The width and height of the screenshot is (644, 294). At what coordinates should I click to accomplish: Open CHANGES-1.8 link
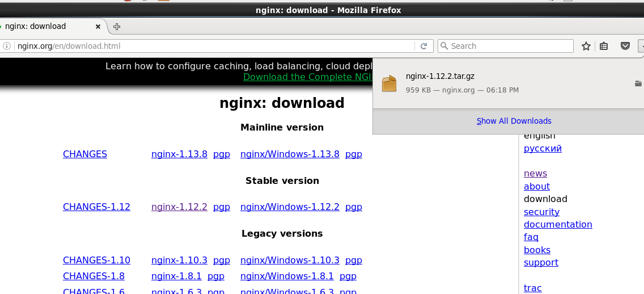point(94,276)
